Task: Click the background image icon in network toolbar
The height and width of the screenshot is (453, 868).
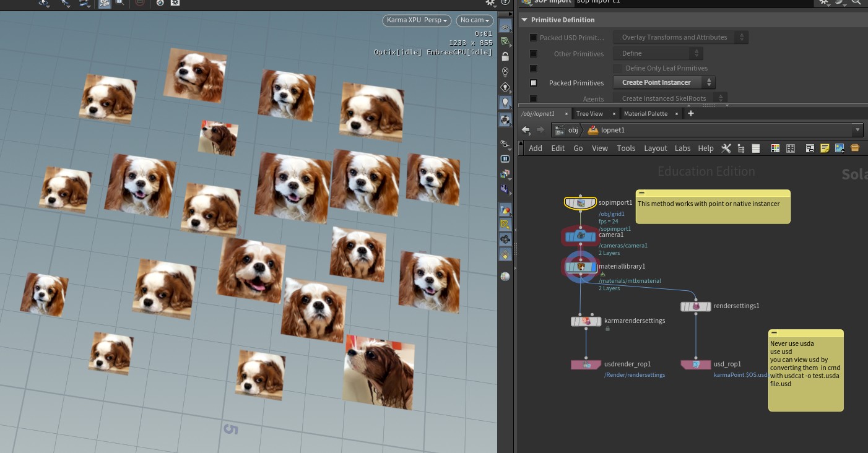Action: pos(840,149)
